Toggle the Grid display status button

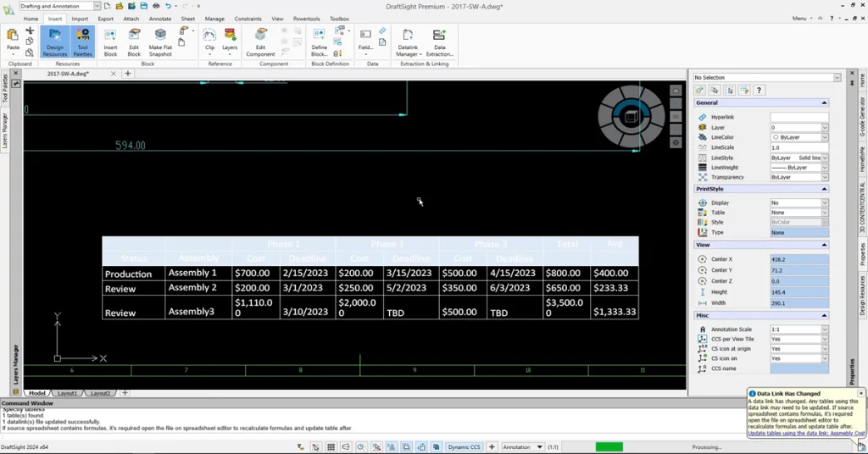tap(331, 447)
